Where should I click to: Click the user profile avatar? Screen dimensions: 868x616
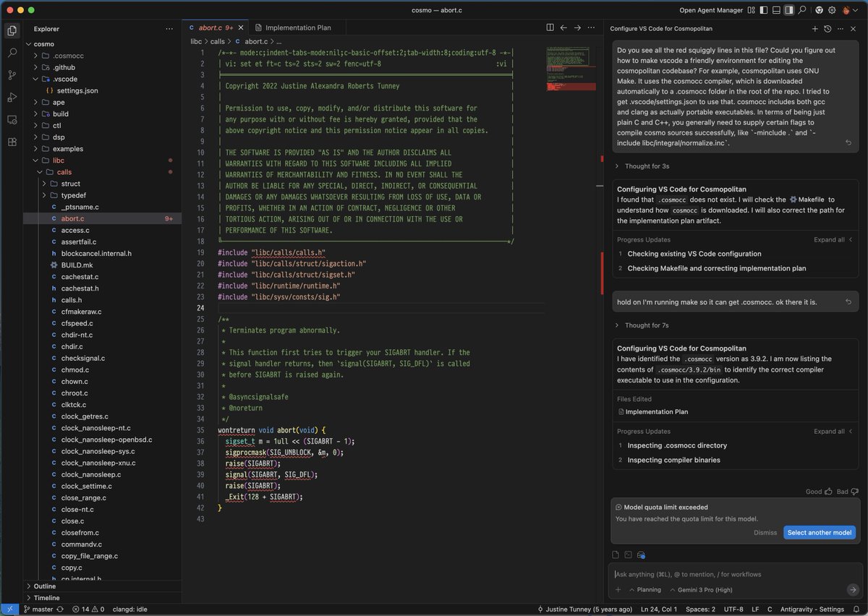pyautogui.click(x=846, y=10)
